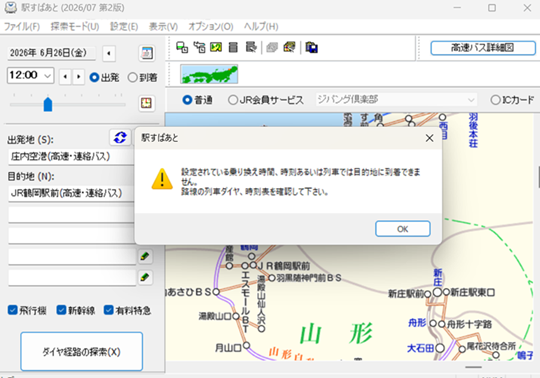Open the 設定(E) menu
540x378 pixels.
tap(124, 27)
